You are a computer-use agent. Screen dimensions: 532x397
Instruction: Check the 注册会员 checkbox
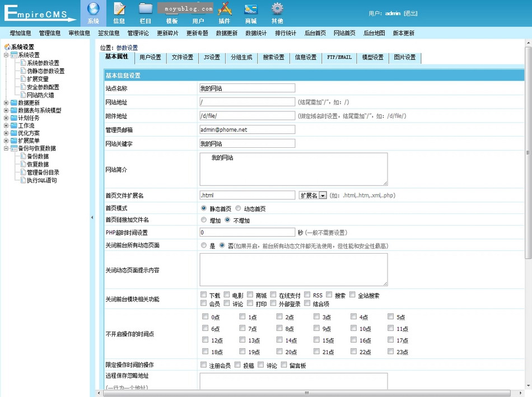(203, 365)
